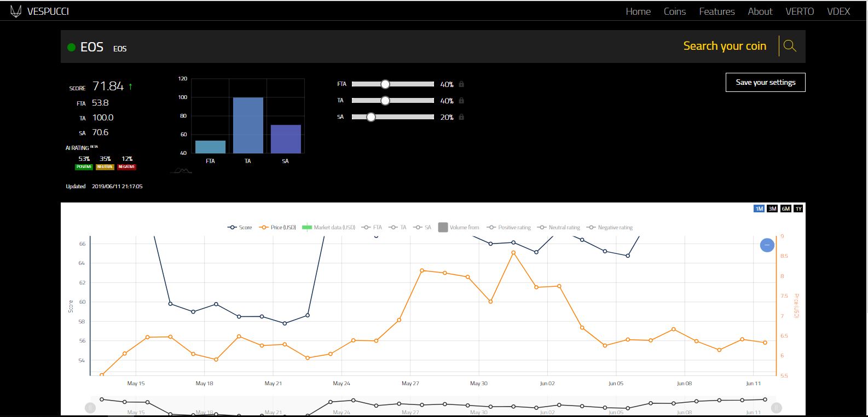Select the 3M time range
Screen dimensions: 868x417
[x=772, y=208]
